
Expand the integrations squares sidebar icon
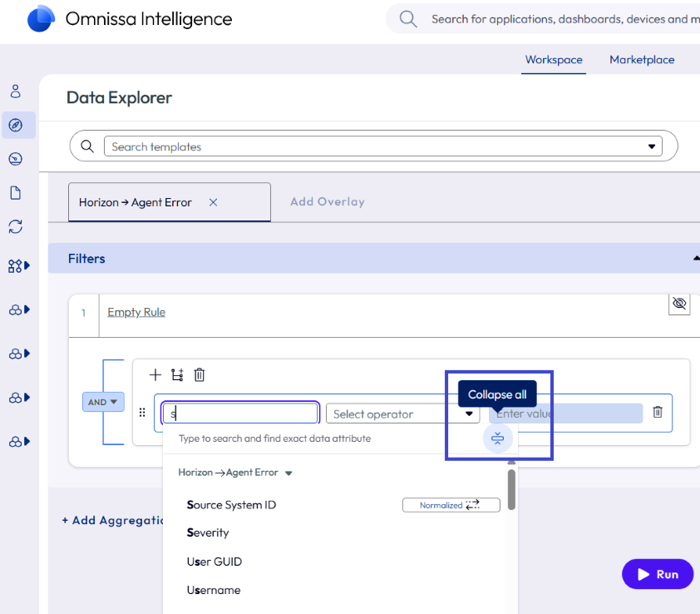point(19,266)
